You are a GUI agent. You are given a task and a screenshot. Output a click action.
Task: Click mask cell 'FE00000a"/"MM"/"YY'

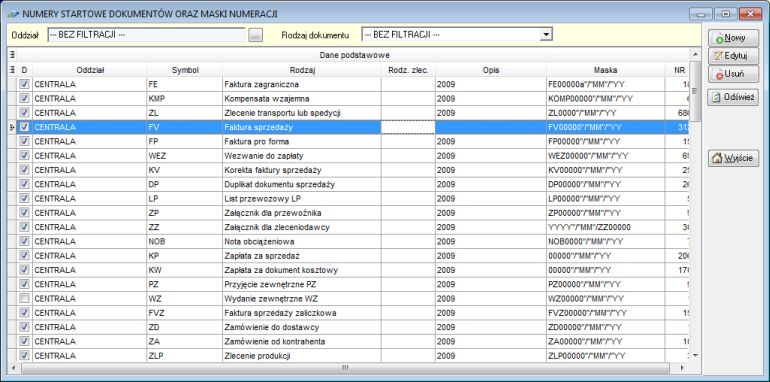605,84
